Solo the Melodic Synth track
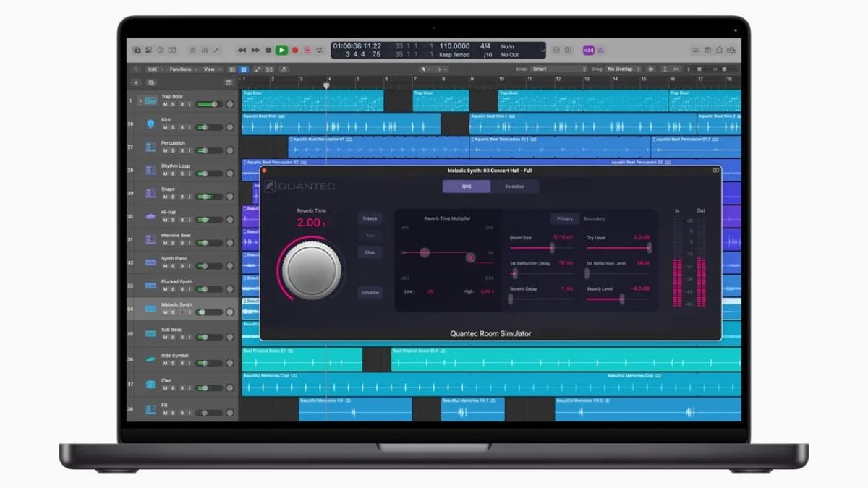Viewport: 868px width, 488px height. click(x=173, y=311)
